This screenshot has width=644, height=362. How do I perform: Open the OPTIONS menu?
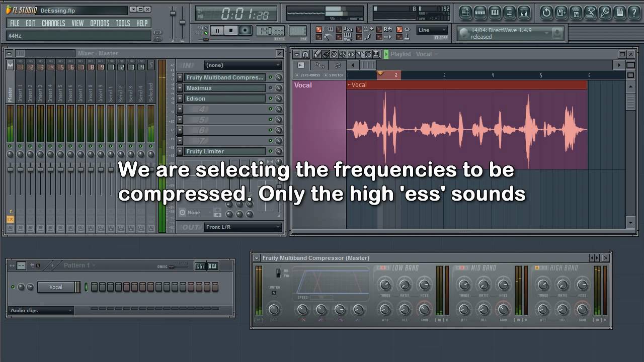[100, 23]
